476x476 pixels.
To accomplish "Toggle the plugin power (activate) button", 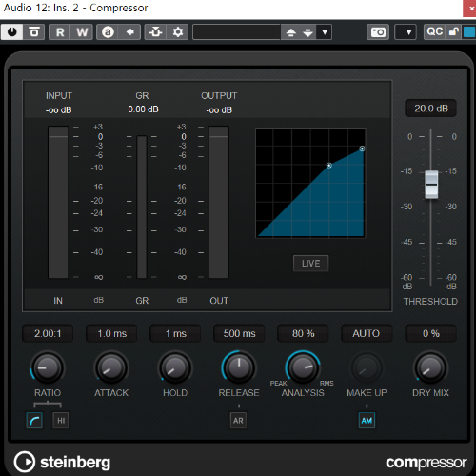I will tap(12, 32).
